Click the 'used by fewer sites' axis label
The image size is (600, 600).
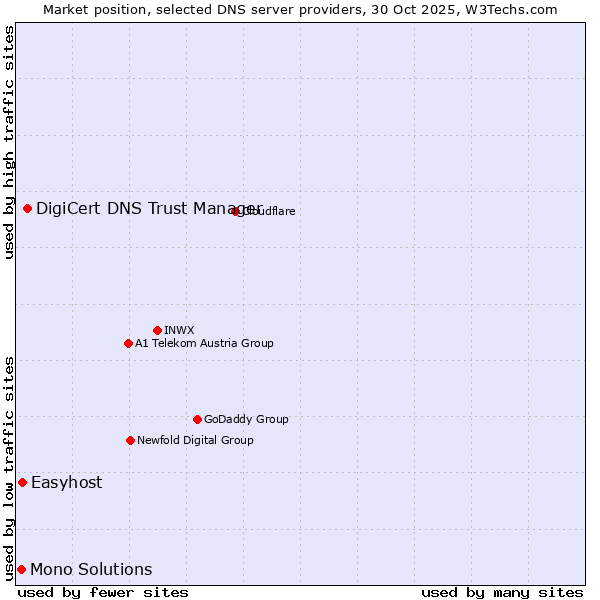point(103,592)
